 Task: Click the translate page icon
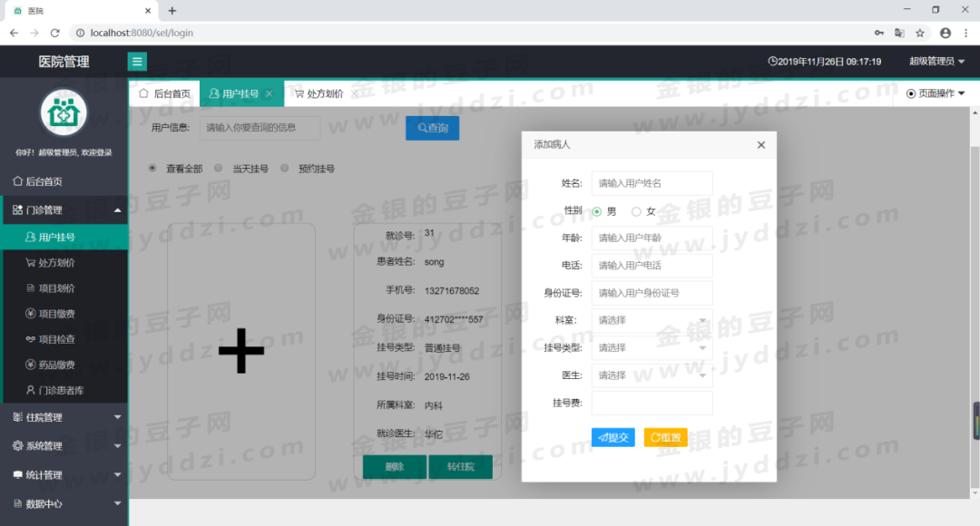coord(899,33)
